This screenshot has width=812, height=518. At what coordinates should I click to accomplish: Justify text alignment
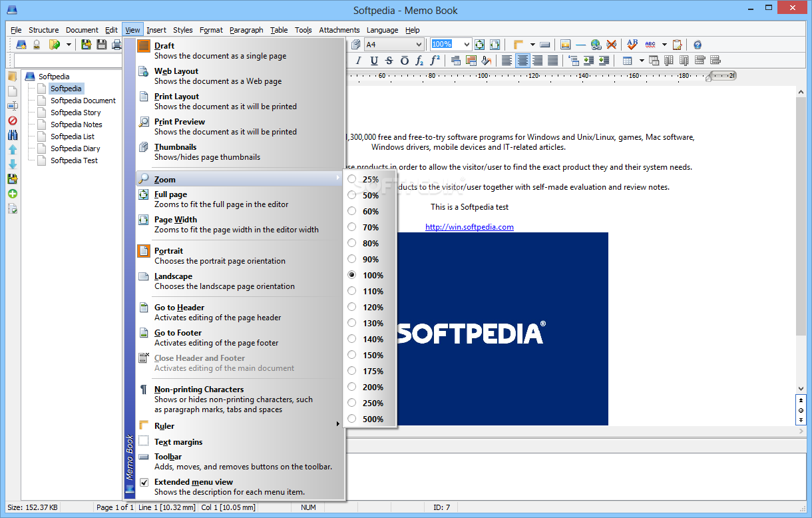tap(552, 61)
